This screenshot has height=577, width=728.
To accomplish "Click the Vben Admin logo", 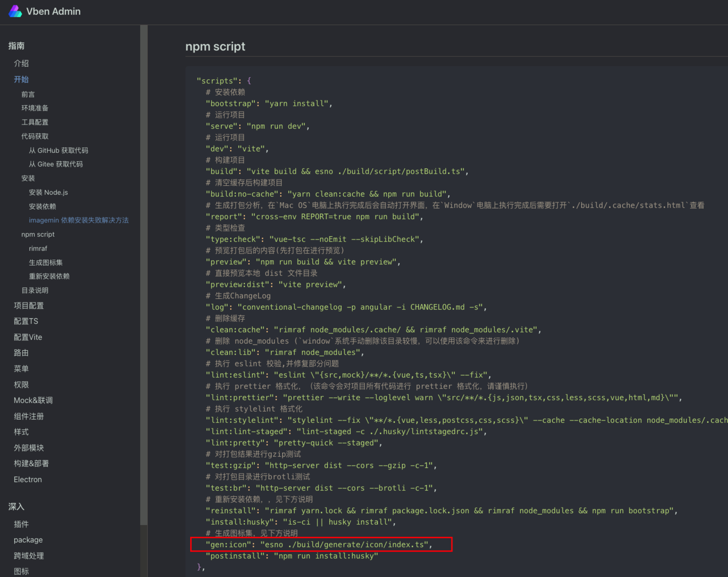I will pos(44,11).
